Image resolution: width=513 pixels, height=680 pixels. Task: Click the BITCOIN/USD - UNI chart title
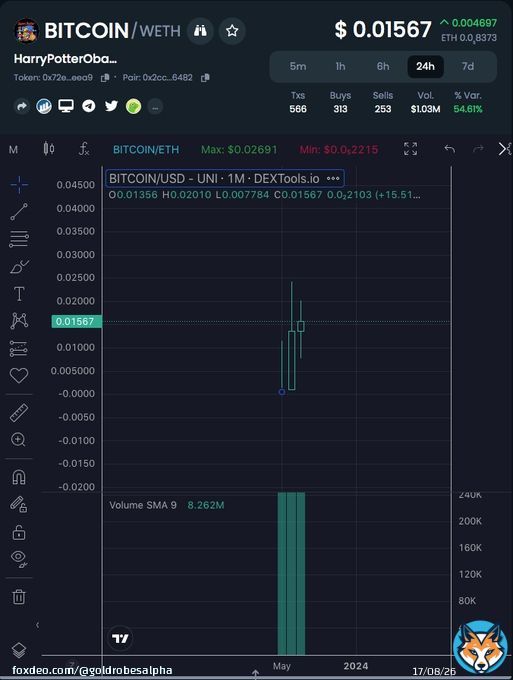point(214,178)
